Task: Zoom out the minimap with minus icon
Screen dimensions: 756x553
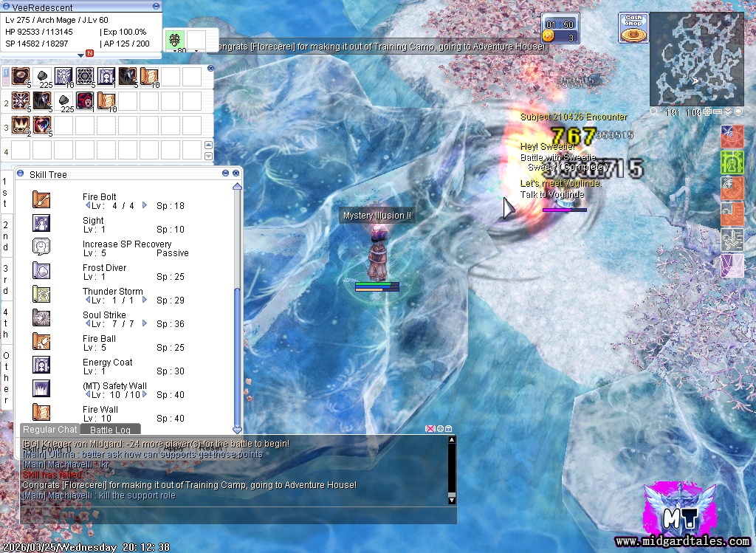Action: 718,111
